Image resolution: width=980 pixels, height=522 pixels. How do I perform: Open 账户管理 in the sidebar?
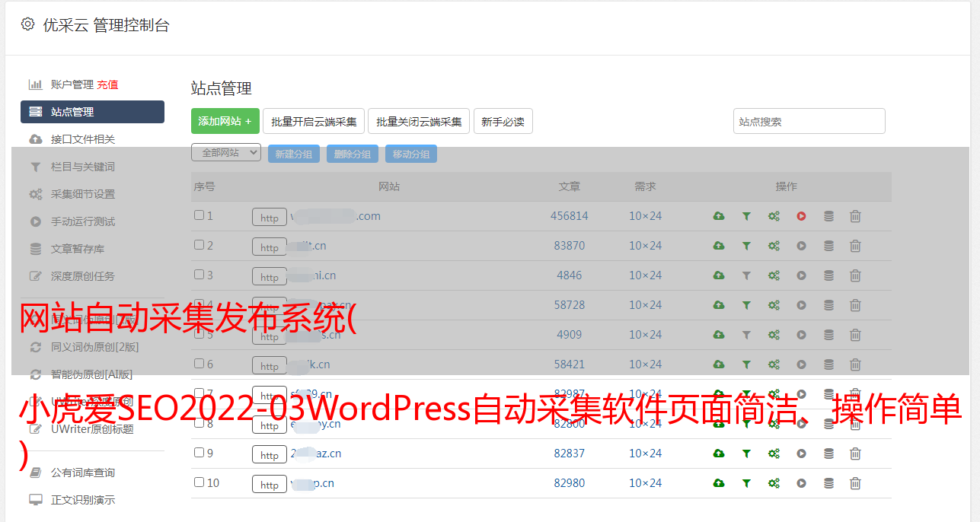[72, 84]
